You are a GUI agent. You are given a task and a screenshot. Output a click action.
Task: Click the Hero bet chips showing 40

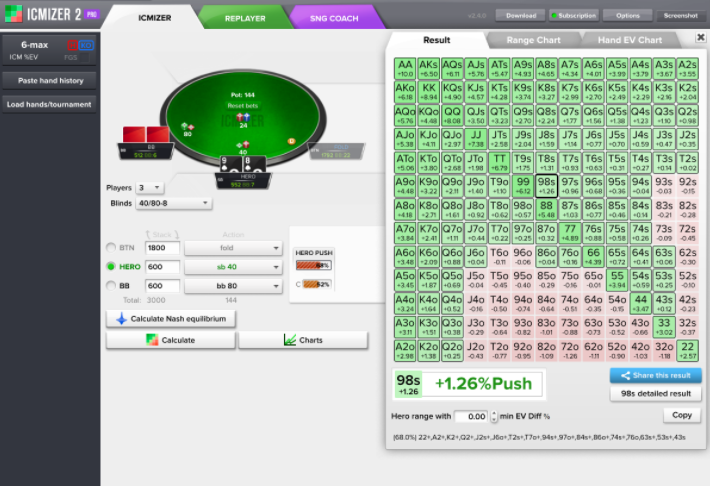[243, 144]
